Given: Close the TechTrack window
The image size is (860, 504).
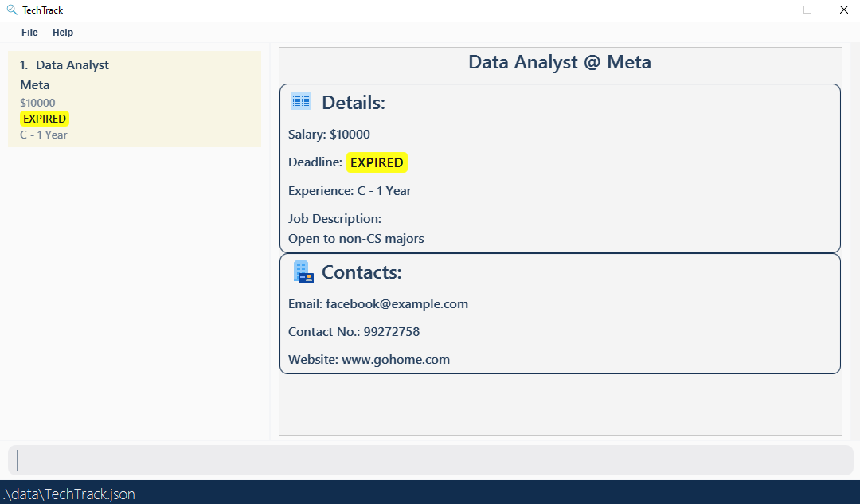Looking at the screenshot, I should (843, 10).
